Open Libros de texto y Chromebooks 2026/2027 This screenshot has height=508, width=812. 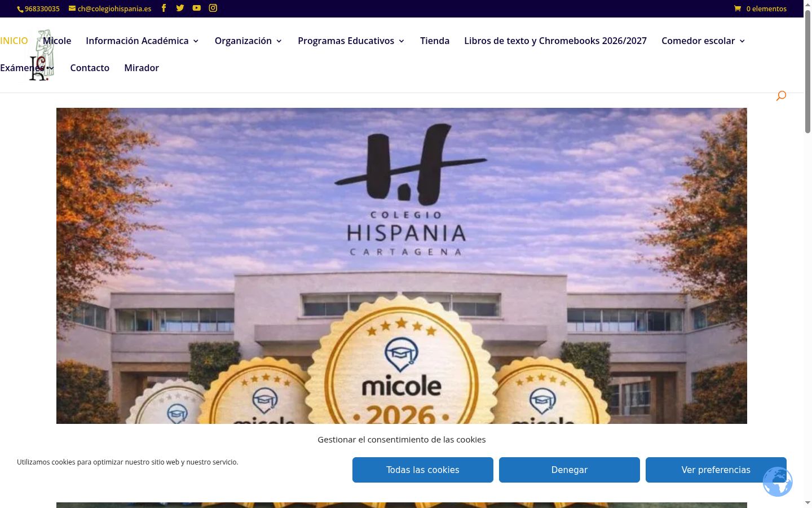(555, 41)
